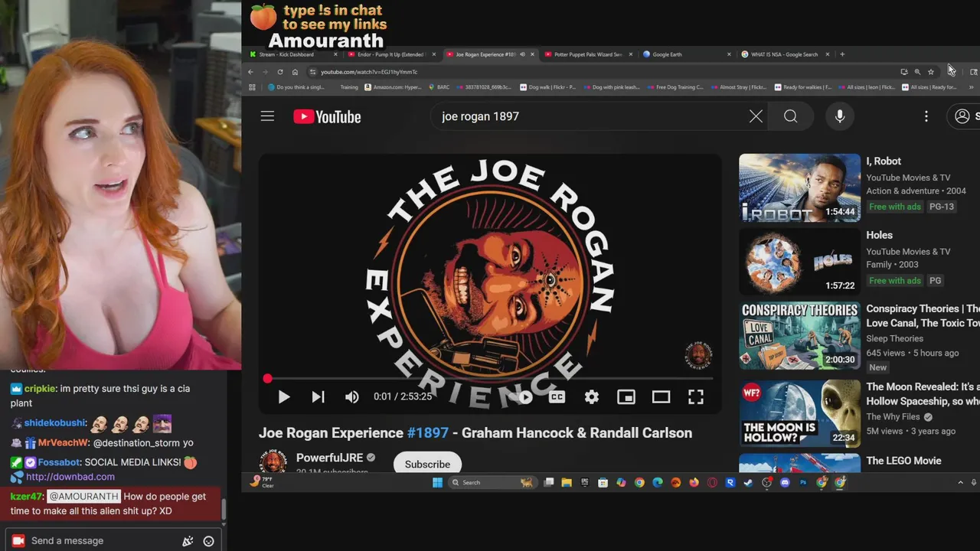Open the emoji picker in chat
Viewport: 980px width, 551px height.
[208, 541]
